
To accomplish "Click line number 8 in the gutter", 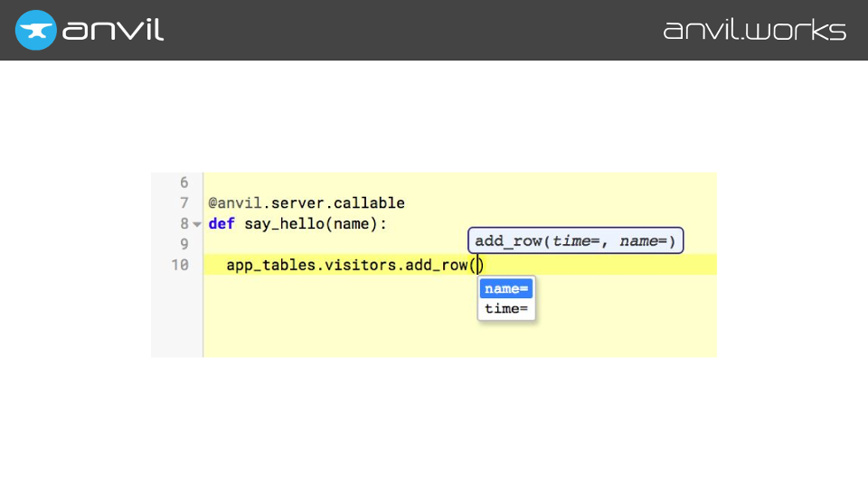I will pos(184,224).
